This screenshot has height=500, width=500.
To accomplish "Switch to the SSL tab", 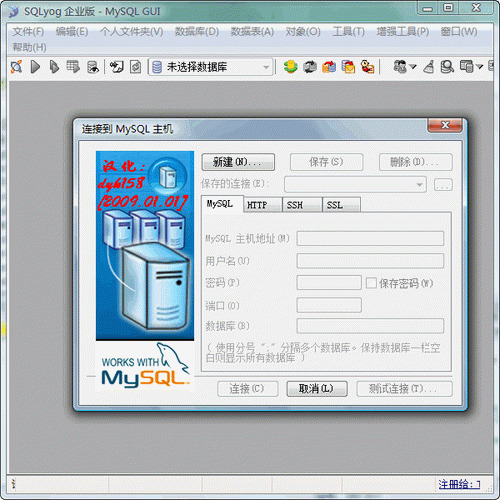I will click(341, 205).
